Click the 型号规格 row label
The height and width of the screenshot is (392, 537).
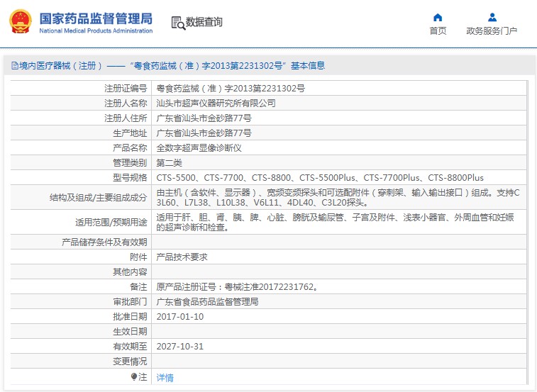click(130, 178)
